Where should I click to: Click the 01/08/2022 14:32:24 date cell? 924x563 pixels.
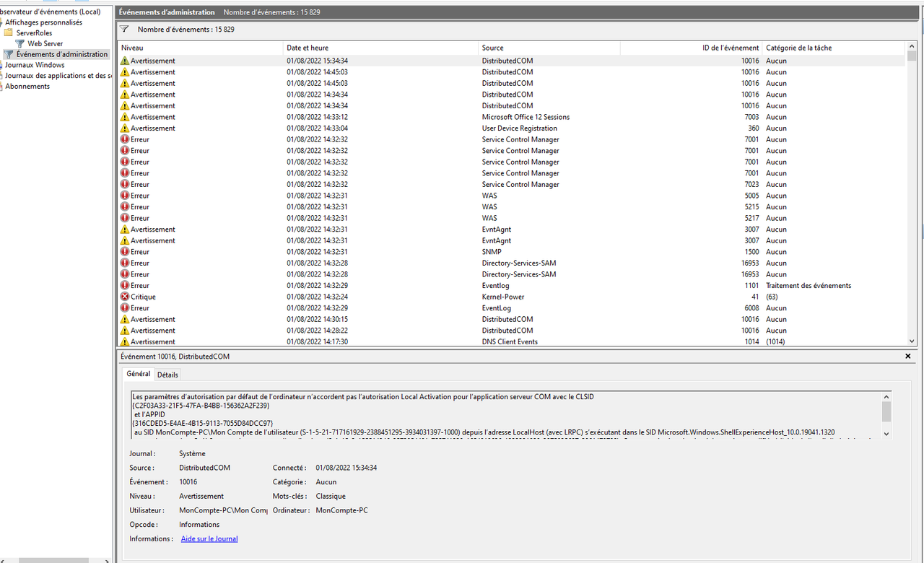pos(317,297)
